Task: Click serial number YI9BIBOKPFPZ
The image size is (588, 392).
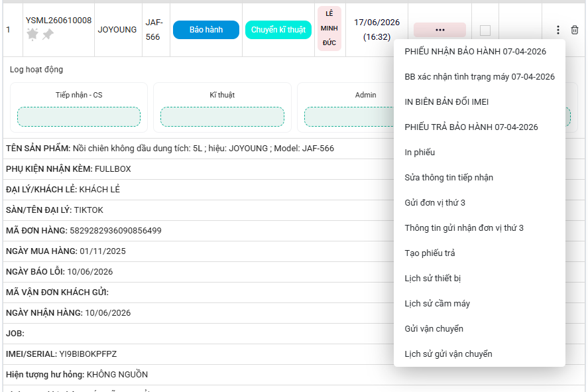Action: pyautogui.click(x=88, y=354)
